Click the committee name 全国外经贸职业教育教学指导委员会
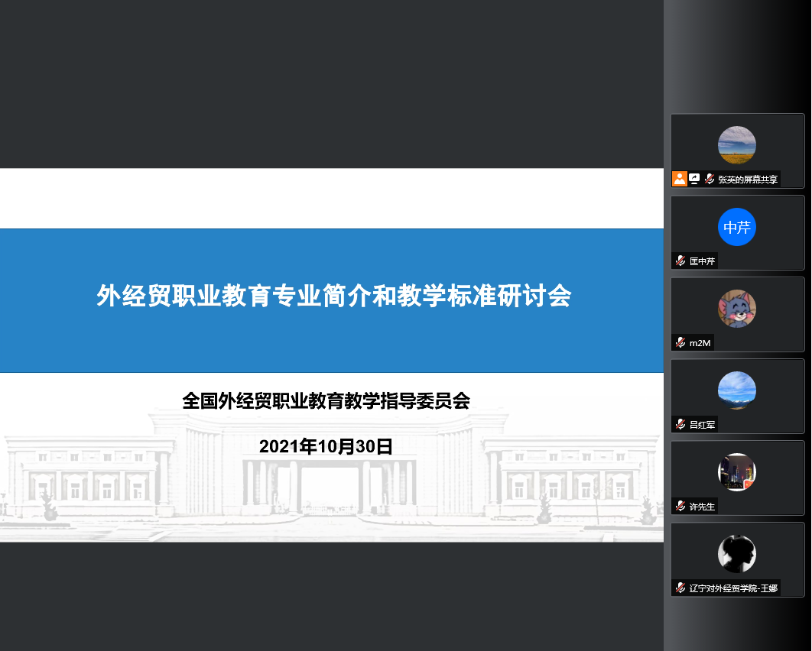 326,401
